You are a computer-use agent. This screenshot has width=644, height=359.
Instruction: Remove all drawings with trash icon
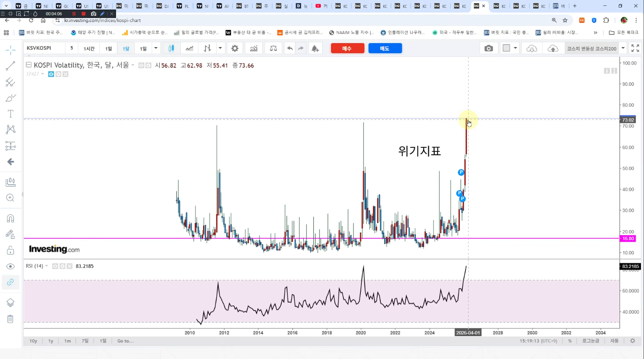(11, 319)
